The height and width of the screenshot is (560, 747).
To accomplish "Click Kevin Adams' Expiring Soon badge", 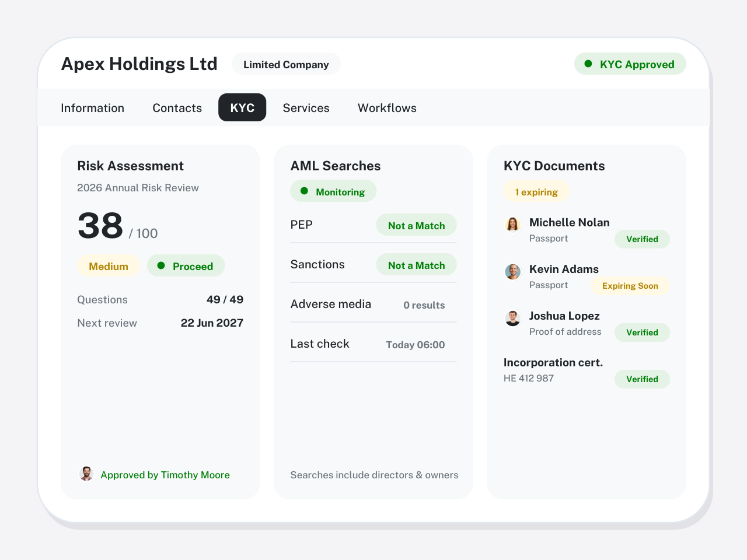I will (x=630, y=286).
